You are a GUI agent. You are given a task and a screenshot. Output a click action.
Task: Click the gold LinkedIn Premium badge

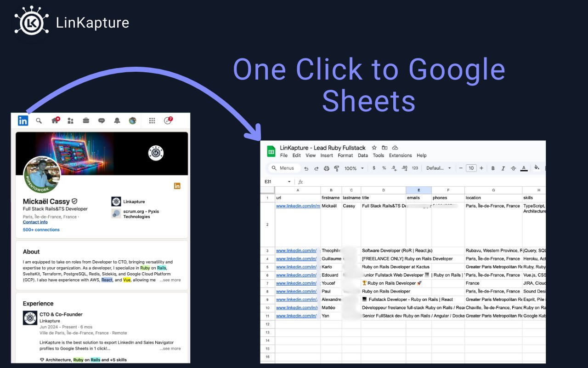(x=177, y=186)
